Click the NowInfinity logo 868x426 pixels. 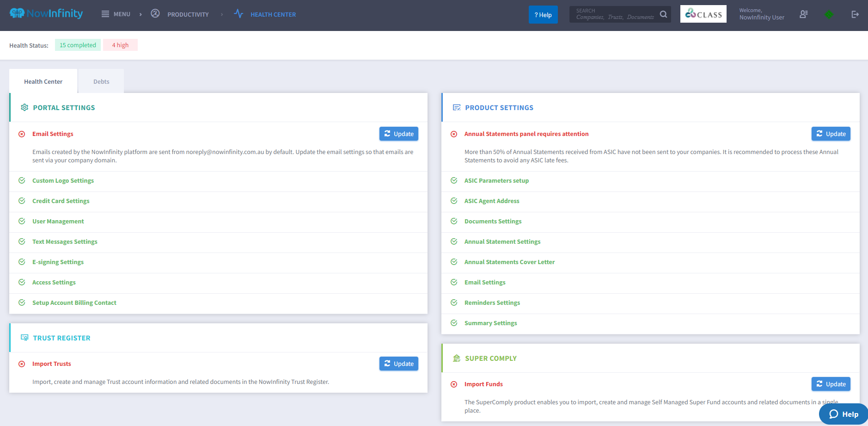pyautogui.click(x=46, y=14)
